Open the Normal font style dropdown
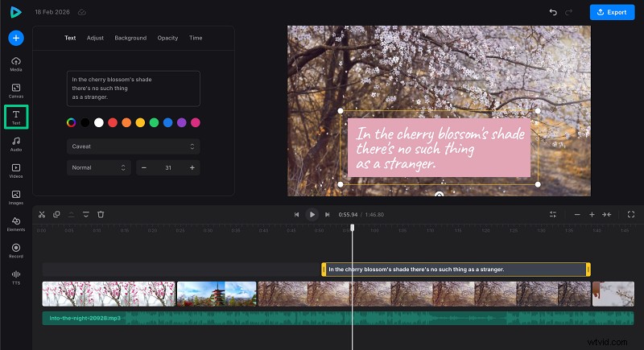Image resolution: width=644 pixels, height=350 pixels. [x=98, y=168]
